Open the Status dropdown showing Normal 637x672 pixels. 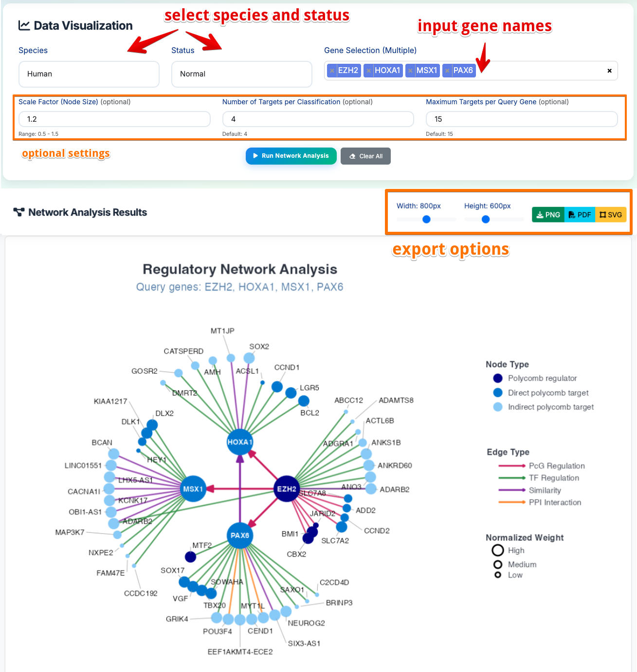[241, 74]
